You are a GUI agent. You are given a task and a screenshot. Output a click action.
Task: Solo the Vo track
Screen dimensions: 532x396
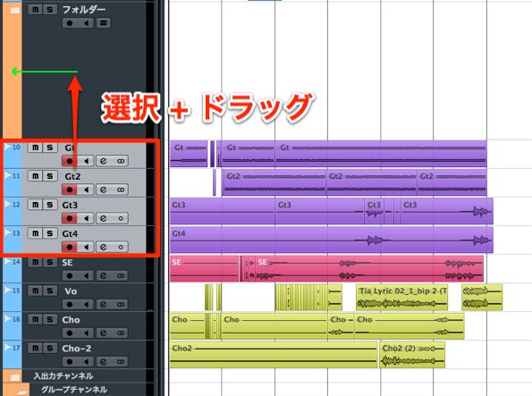(x=49, y=291)
